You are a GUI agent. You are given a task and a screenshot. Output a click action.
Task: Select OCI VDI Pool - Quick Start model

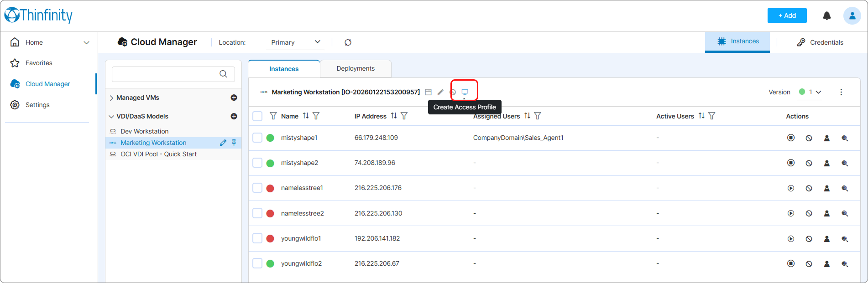pyautogui.click(x=158, y=154)
